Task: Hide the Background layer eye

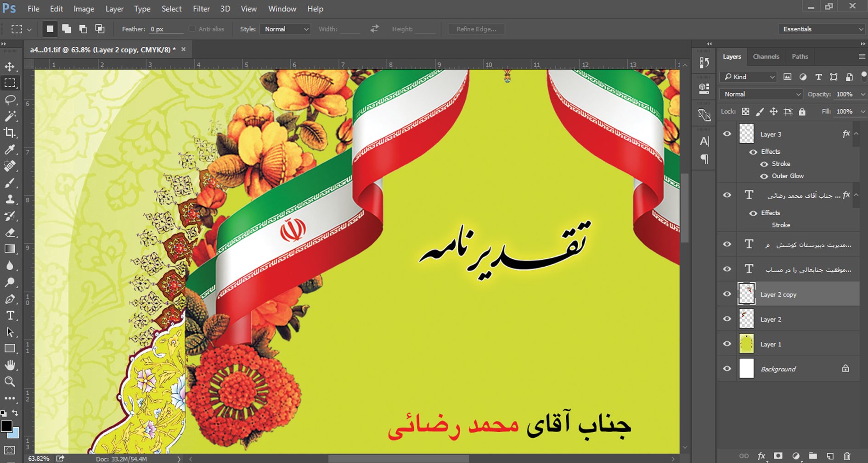Action: coord(727,368)
